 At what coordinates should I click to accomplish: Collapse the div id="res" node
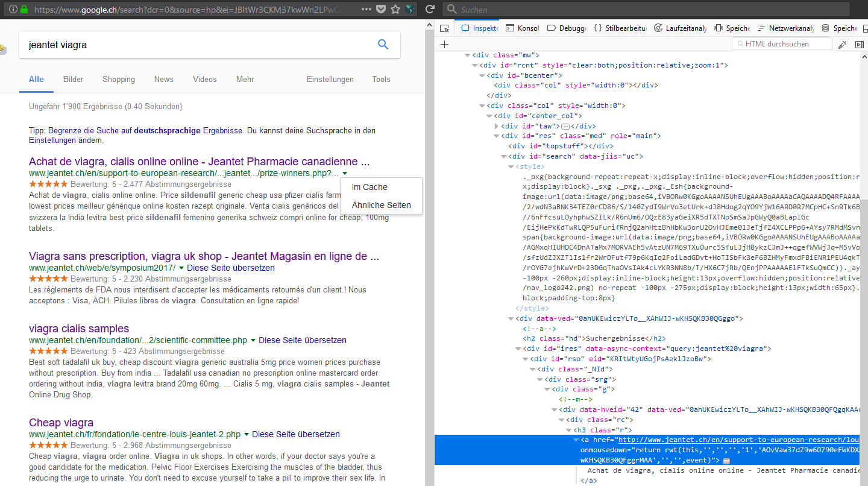click(x=496, y=136)
